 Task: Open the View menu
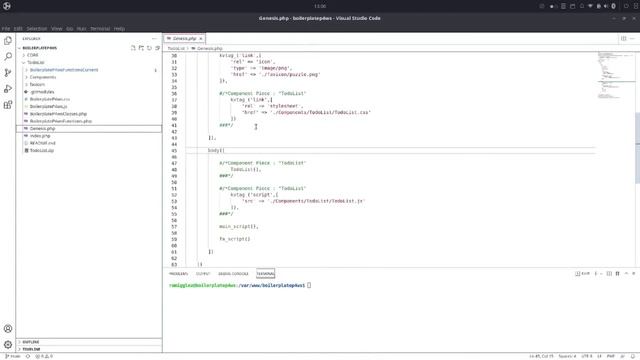(57, 29)
